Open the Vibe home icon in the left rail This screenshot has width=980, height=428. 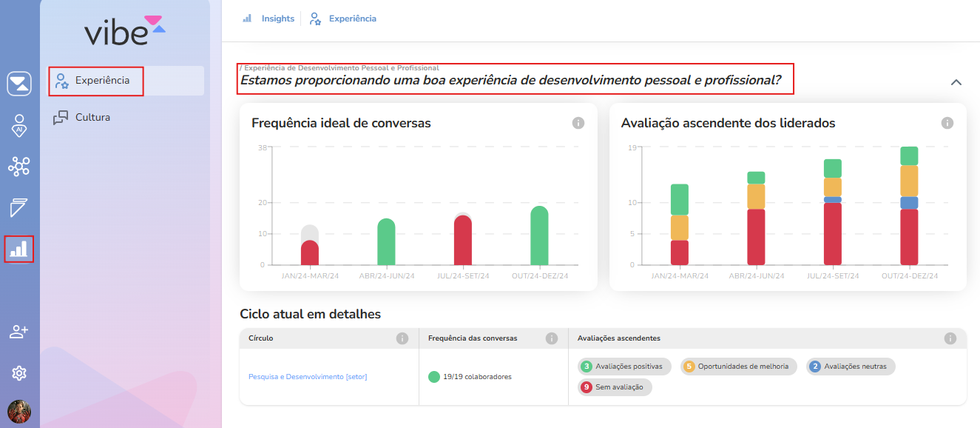click(x=19, y=84)
